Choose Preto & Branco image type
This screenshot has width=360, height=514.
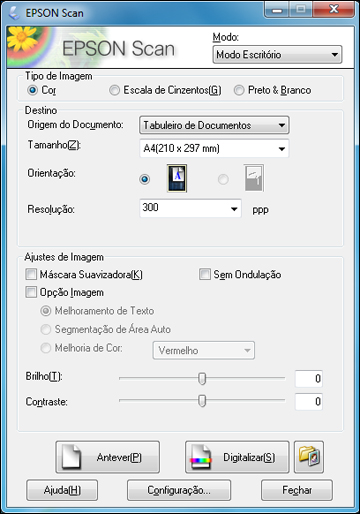click(x=239, y=90)
